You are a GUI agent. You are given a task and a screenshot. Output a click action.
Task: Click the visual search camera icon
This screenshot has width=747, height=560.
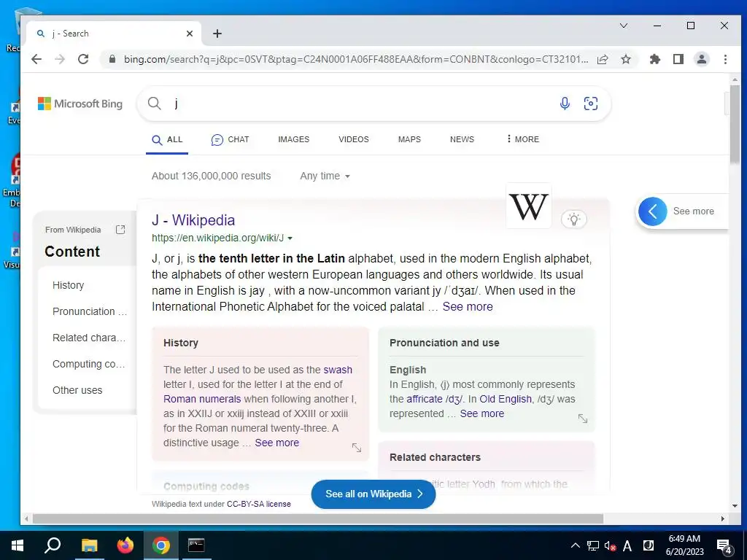coord(591,104)
